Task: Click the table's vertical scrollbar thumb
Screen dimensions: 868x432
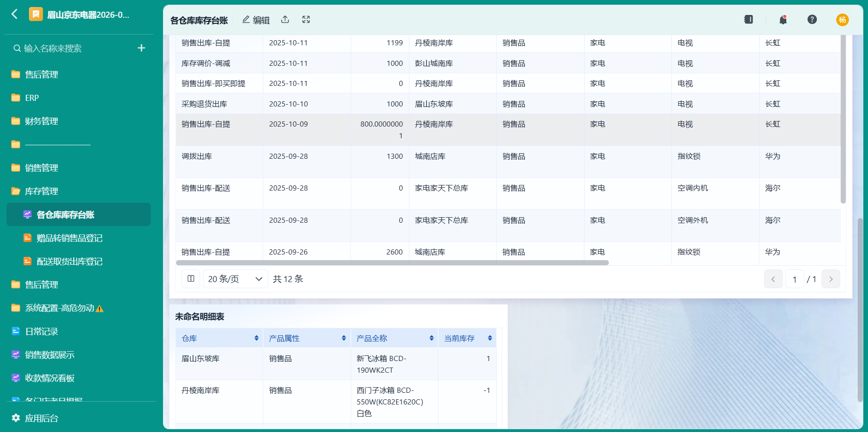Action: click(843, 119)
